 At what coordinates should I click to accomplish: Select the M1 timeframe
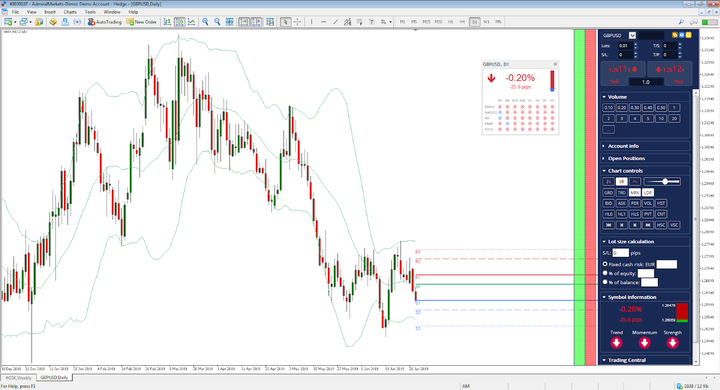pyautogui.click(x=402, y=22)
